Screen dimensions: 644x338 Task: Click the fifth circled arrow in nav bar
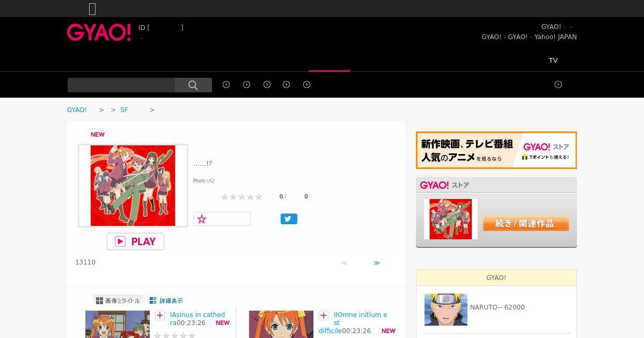pyautogui.click(x=307, y=85)
